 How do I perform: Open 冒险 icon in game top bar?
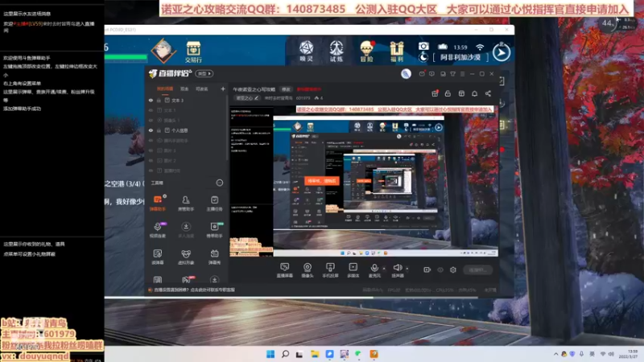point(366,51)
